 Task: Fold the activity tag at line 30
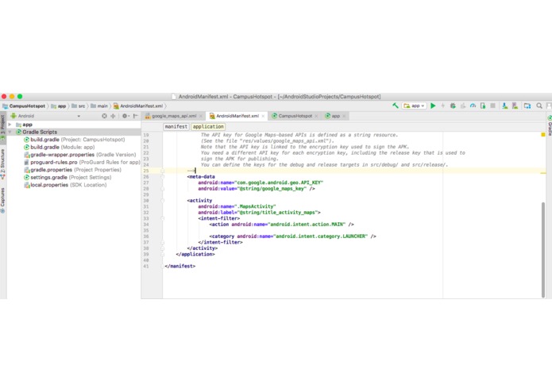coord(162,201)
